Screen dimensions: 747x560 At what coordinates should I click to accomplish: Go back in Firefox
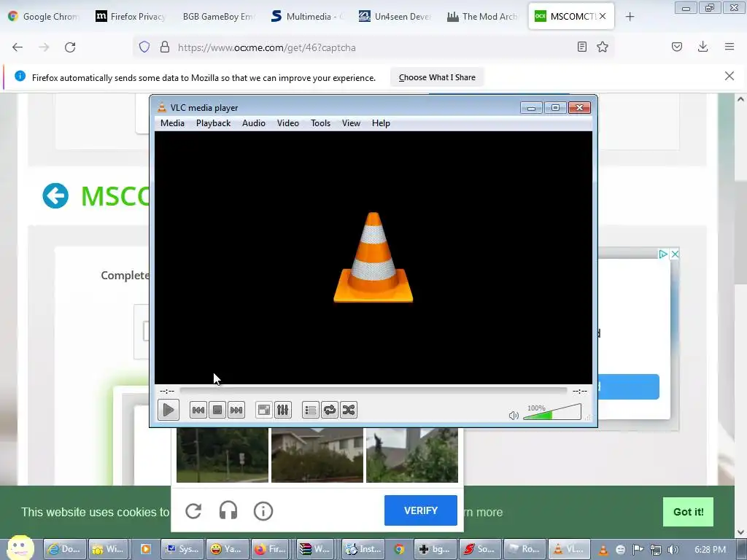(18, 47)
